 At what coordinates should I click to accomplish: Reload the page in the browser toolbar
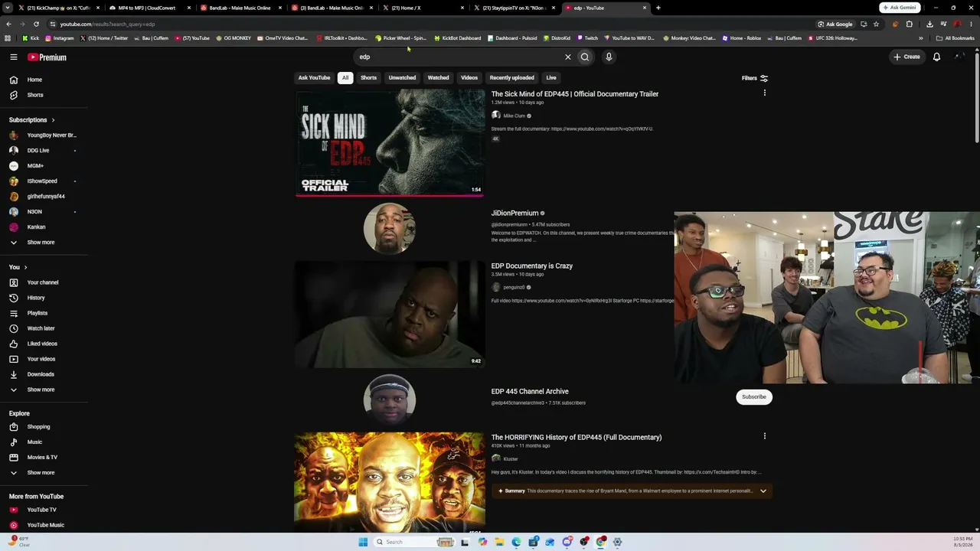(x=36, y=24)
